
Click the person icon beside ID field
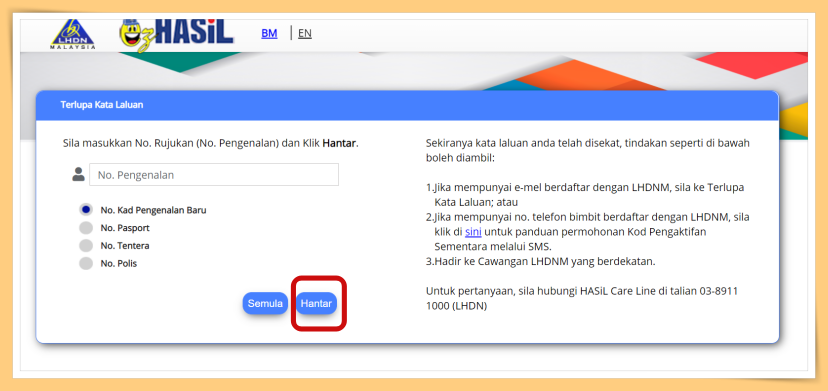[x=79, y=174]
